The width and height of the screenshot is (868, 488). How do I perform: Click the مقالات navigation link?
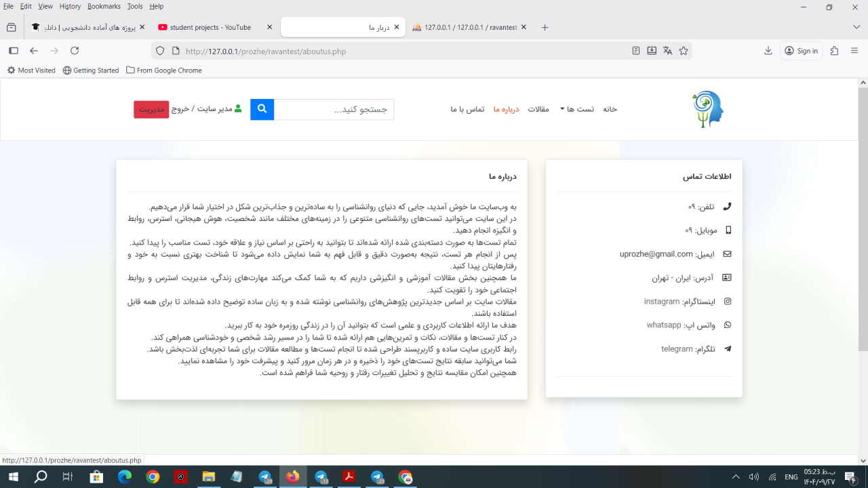pyautogui.click(x=538, y=109)
